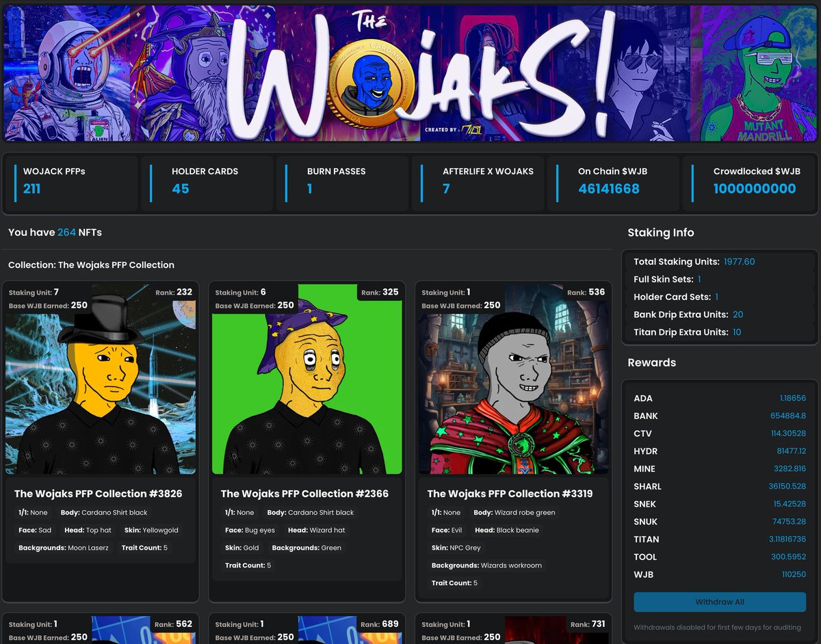Click the title The Wojaks PFP Collection #3319
This screenshot has width=821, height=644.
510,494
